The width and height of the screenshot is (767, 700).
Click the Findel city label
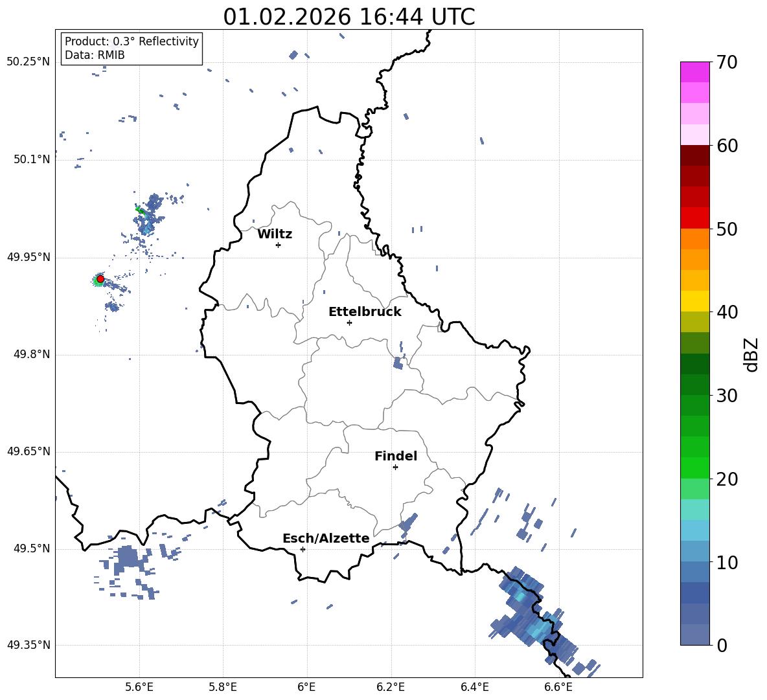click(x=396, y=456)
